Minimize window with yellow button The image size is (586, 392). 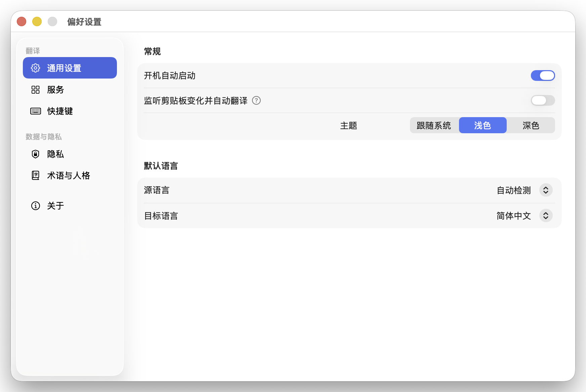pyautogui.click(x=37, y=21)
